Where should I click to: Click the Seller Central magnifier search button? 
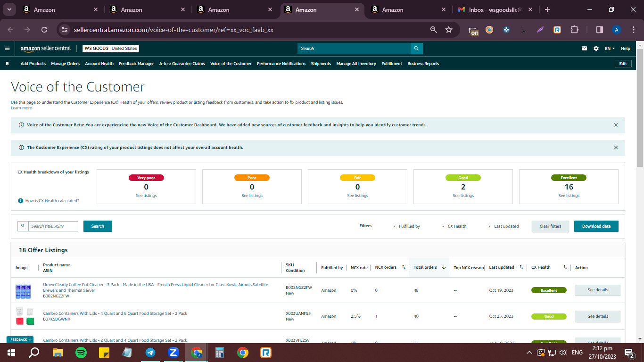[416, 49]
